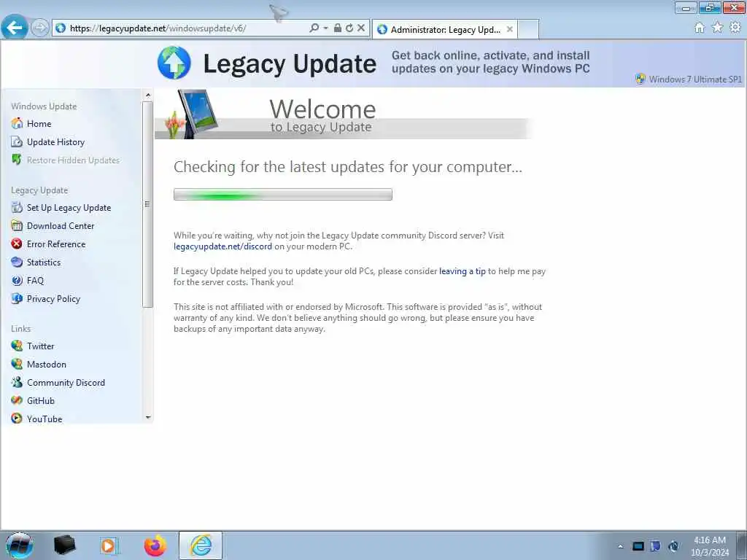Screen dimensions: 747x560
Task: Open the Statistics link
Action: (44, 262)
